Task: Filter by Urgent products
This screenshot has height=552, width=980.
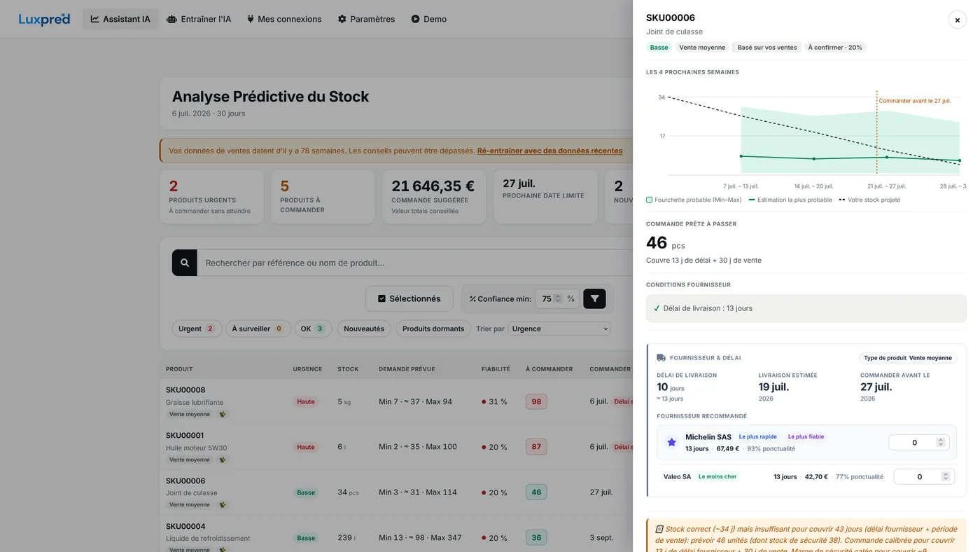Action: point(197,329)
